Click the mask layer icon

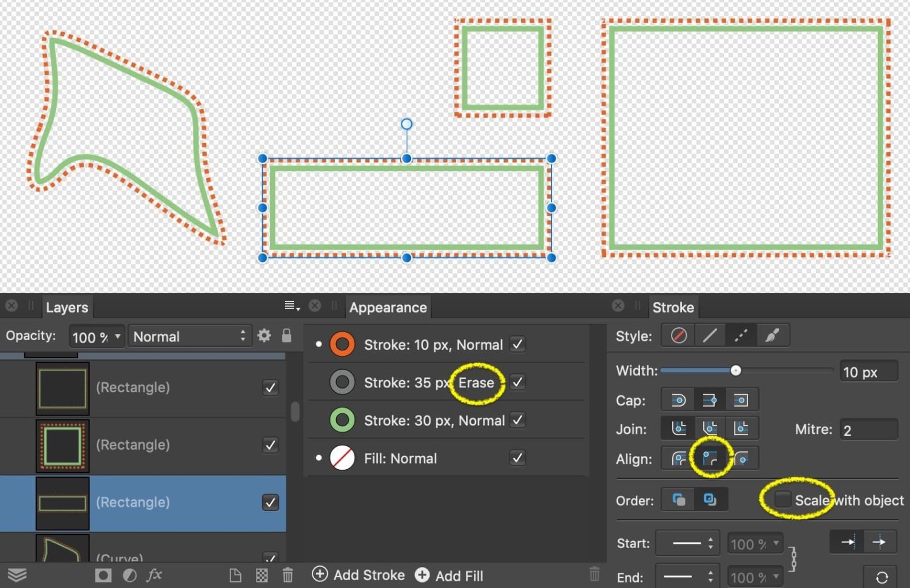[103, 575]
